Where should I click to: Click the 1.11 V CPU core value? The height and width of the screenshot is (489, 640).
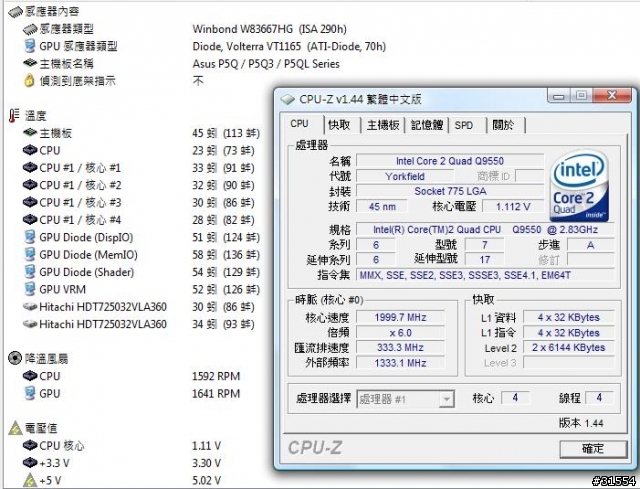pyautogui.click(x=206, y=446)
